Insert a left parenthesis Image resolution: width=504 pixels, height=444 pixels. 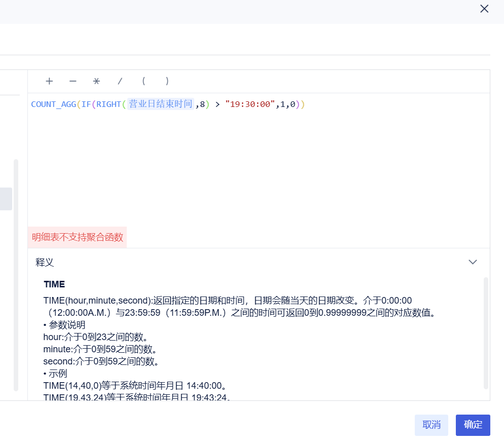143,81
